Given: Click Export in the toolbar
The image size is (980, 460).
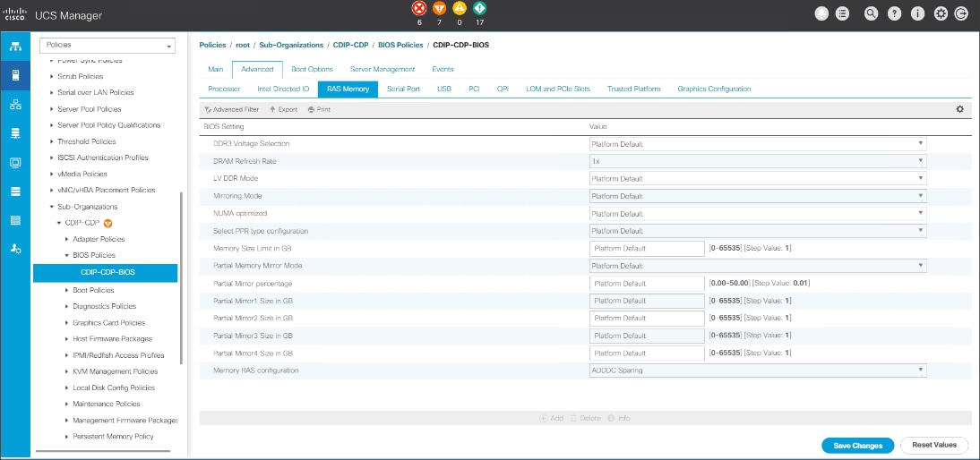Looking at the screenshot, I should 284,109.
